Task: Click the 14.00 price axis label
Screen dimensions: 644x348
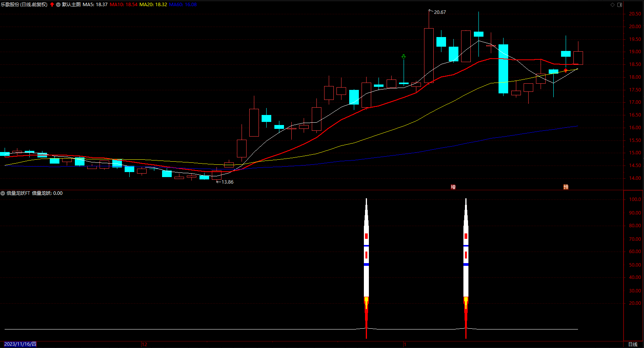Action: pyautogui.click(x=635, y=178)
